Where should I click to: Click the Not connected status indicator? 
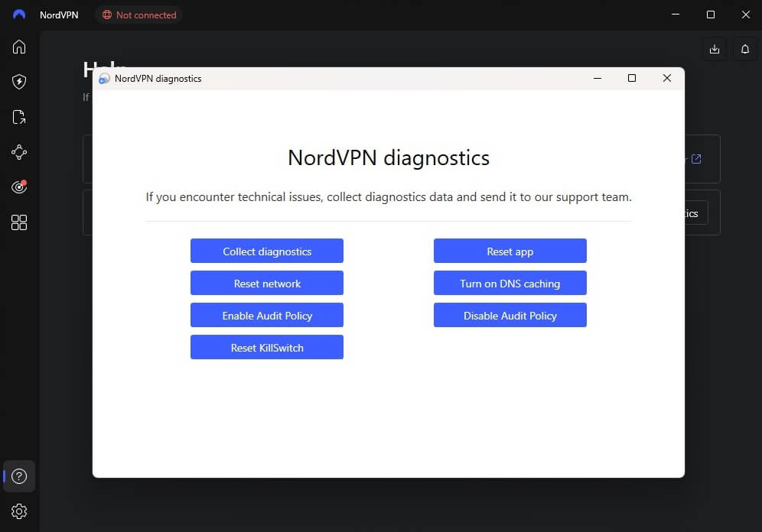pos(139,15)
